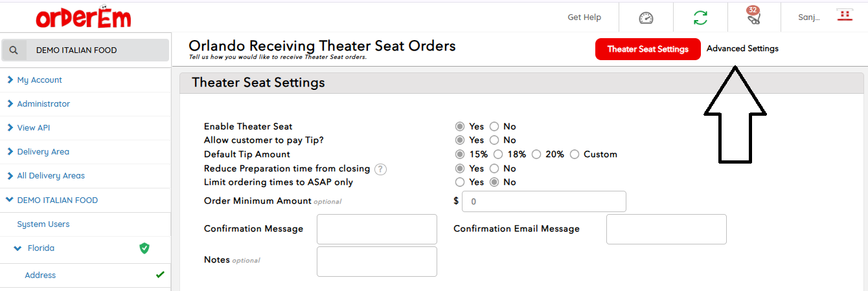The image size is (868, 291).
Task: Open System Users in the sidebar
Action: coord(43,224)
